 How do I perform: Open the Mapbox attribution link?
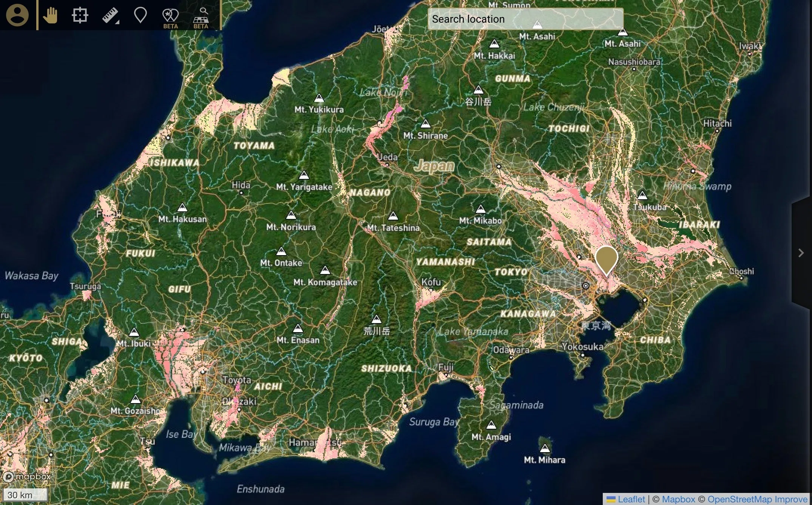pyautogui.click(x=678, y=499)
